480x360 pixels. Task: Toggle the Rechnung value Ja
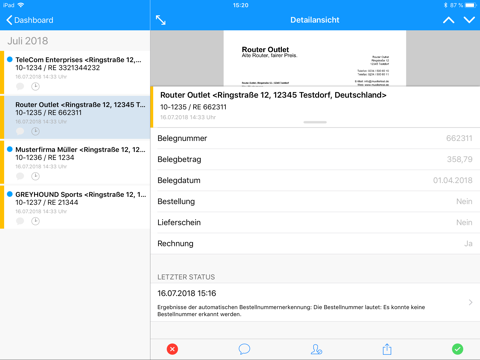(x=468, y=243)
